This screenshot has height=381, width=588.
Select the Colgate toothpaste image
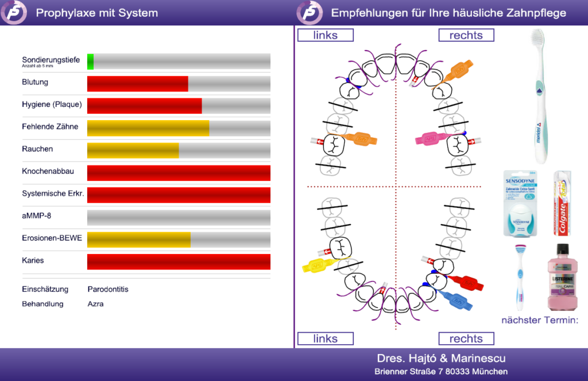coord(562,203)
